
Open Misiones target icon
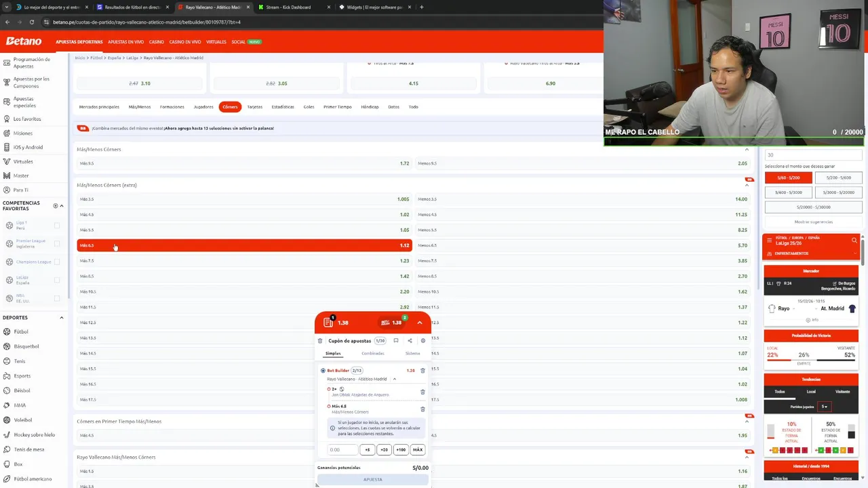[x=7, y=133]
